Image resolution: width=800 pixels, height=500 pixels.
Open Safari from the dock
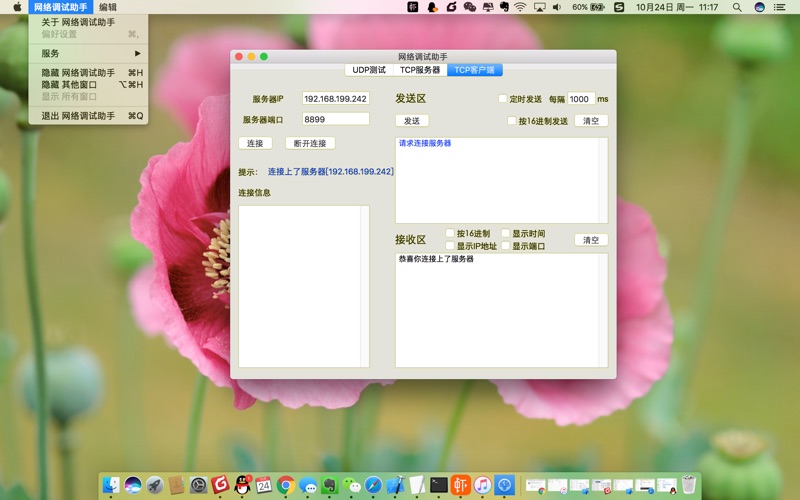[x=373, y=485]
